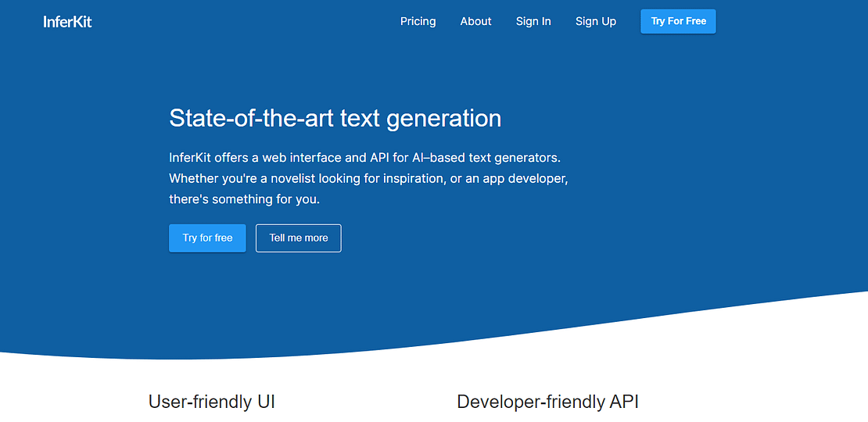Go to the About page
Viewport: 868px width, 422px height.
pos(475,22)
